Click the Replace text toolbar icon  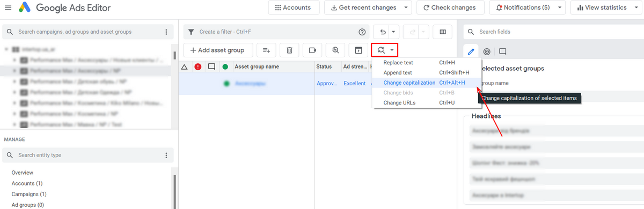coord(381,50)
